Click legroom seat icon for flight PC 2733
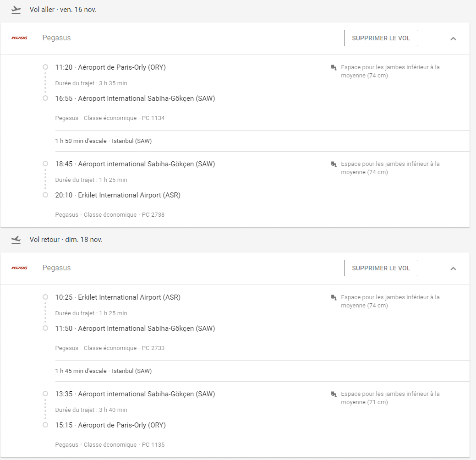 (x=334, y=297)
